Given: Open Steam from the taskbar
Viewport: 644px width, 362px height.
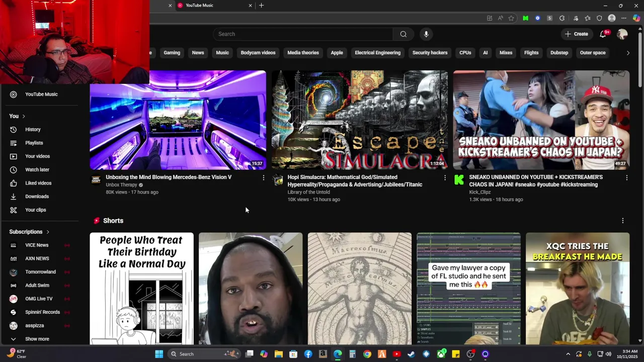Looking at the screenshot, I should pos(411,354).
